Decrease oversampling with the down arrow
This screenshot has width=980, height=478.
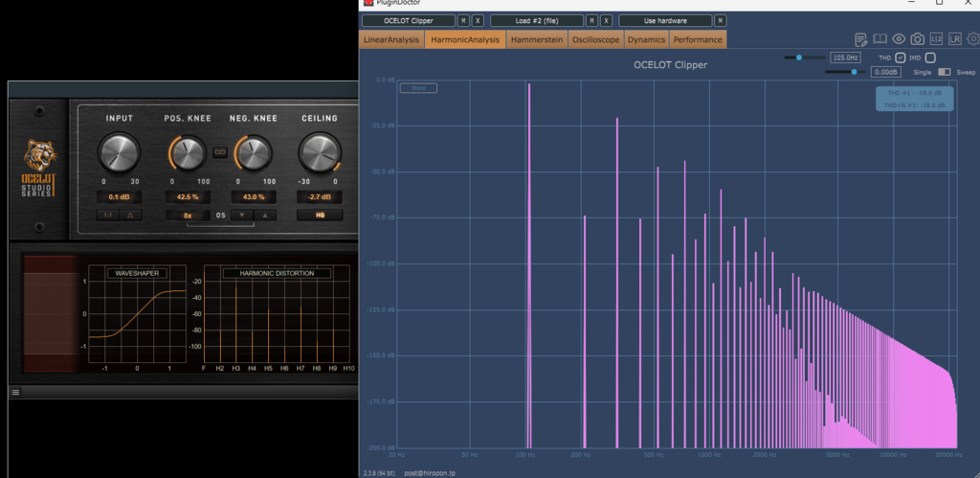242,216
